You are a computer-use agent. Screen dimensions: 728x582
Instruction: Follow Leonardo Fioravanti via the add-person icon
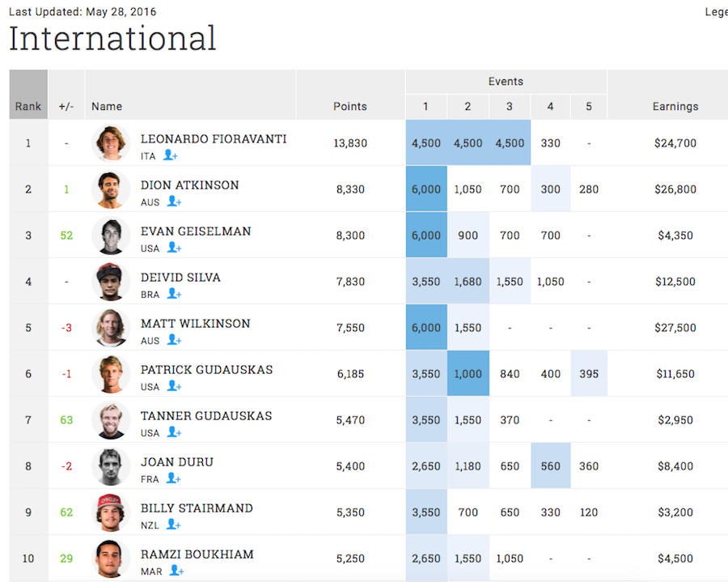point(171,155)
